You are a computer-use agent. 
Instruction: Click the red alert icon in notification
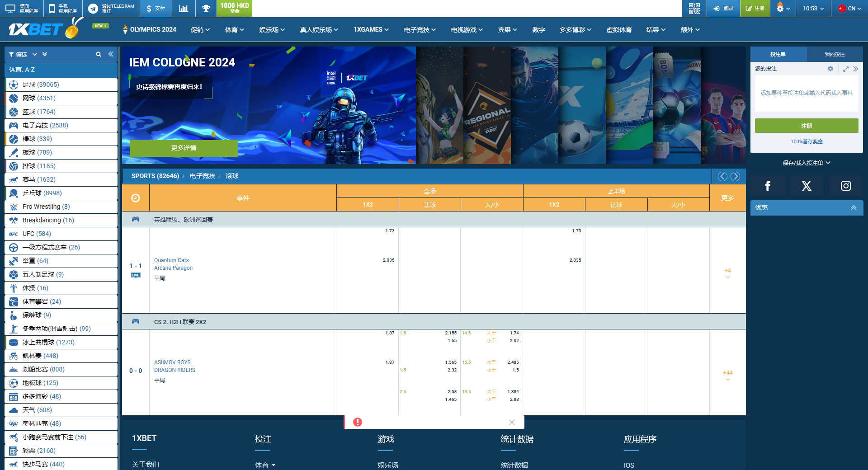click(358, 422)
